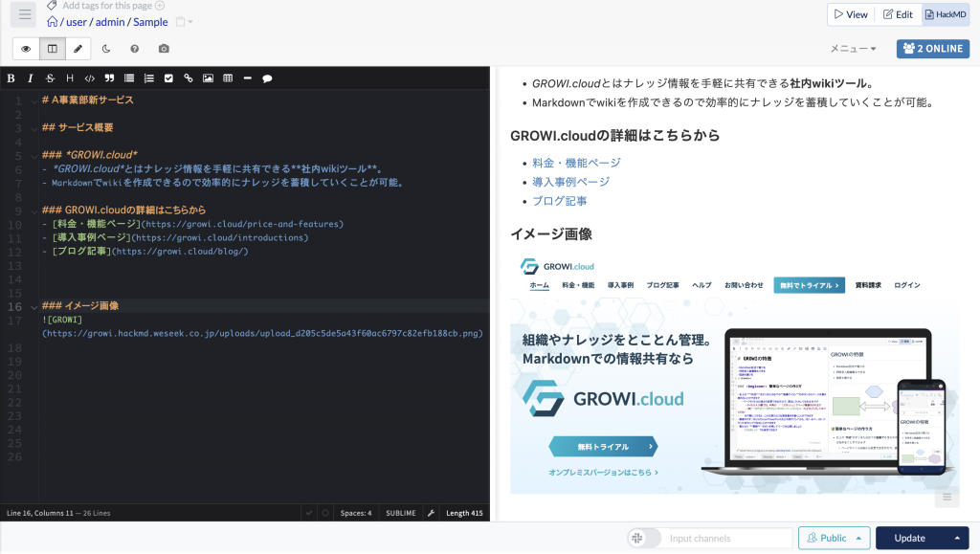Open the user breadcrumb link
The image size is (980, 554).
click(77, 22)
